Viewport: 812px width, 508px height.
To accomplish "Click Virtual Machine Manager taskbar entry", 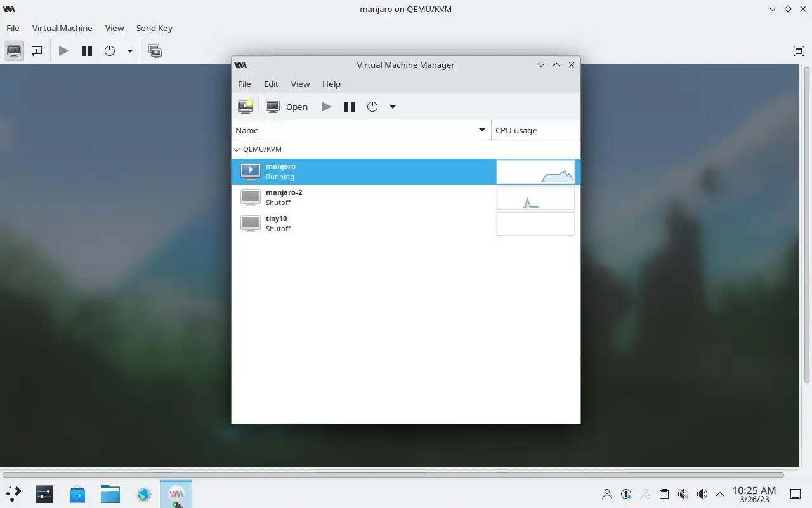I will (176, 493).
